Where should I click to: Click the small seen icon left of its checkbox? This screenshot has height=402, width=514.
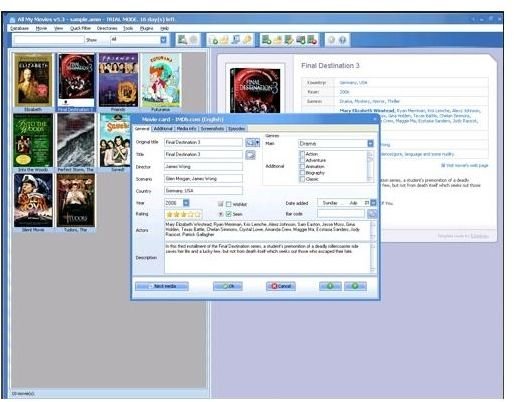pos(220,214)
